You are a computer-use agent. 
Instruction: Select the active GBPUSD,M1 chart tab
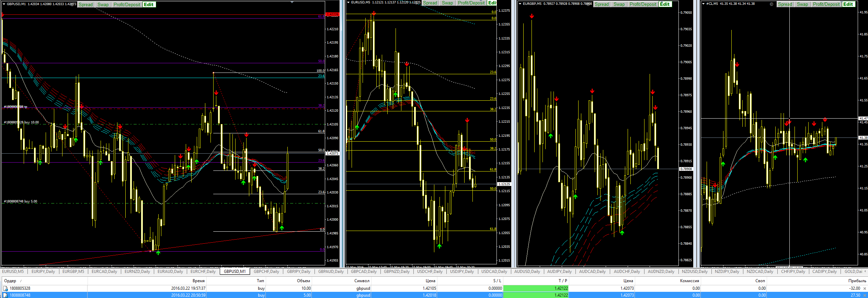pyautogui.click(x=235, y=272)
